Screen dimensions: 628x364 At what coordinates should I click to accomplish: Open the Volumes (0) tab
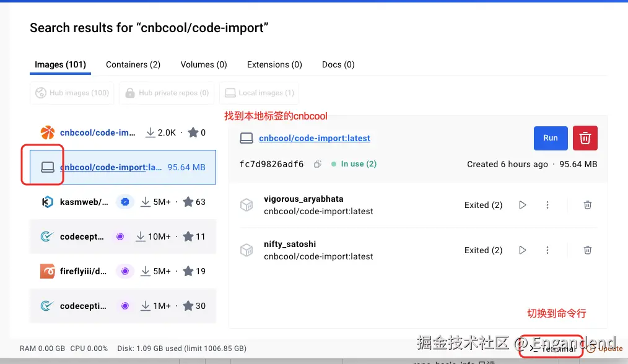coord(204,64)
